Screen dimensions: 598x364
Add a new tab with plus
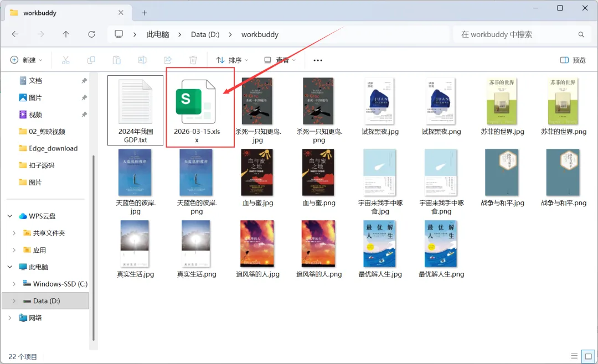coord(144,13)
